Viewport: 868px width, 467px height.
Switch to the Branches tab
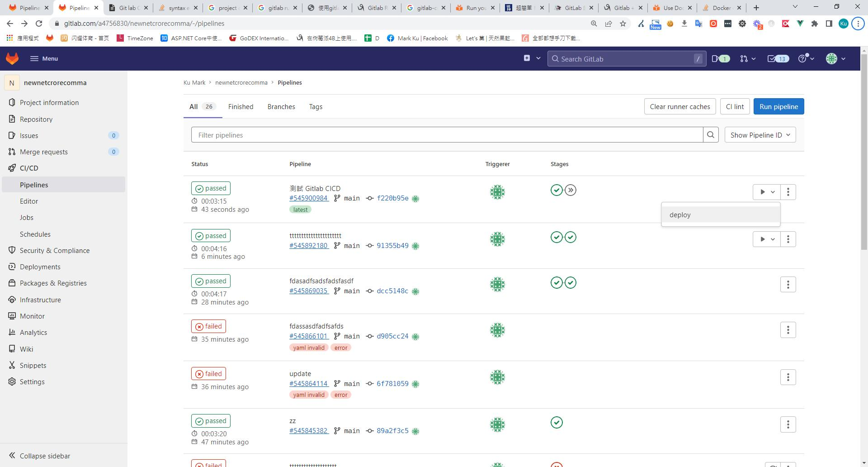[x=281, y=107]
